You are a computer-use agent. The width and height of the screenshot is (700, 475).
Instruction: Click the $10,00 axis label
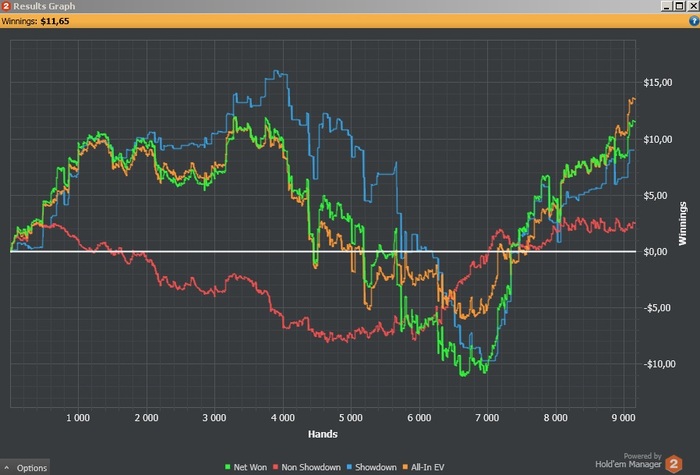[x=658, y=139]
